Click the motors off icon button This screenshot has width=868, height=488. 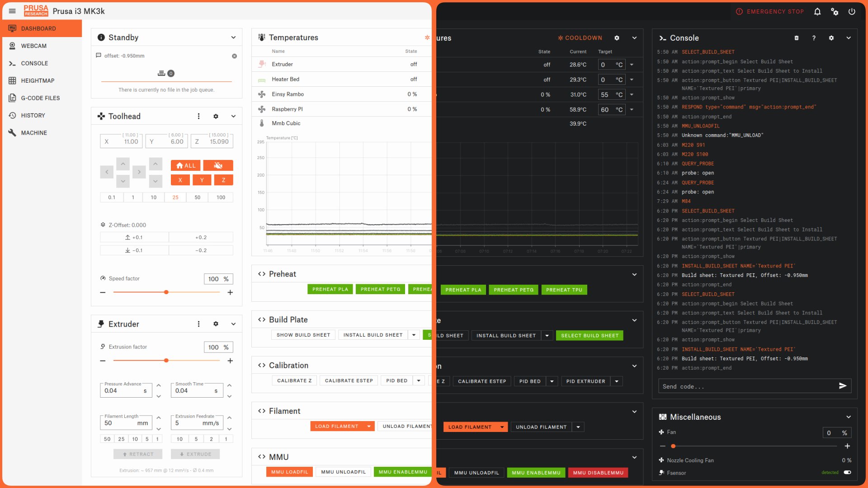coord(218,165)
